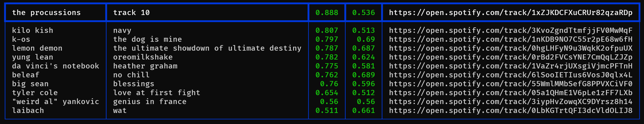This screenshot has width=644, height=124.
Task: Open the Spotify link ending 6lSooIETIus6VosJ0qlx4L
Action: tap(511, 75)
